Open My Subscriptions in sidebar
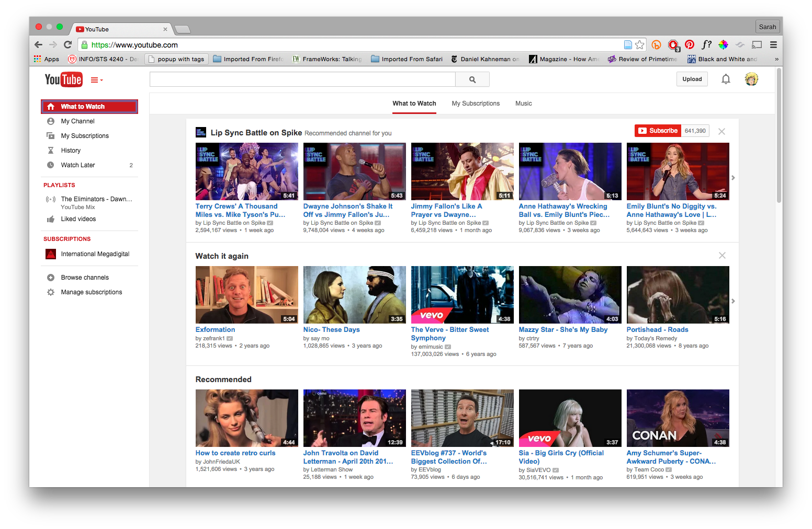The width and height of the screenshot is (812, 529). coord(89,136)
